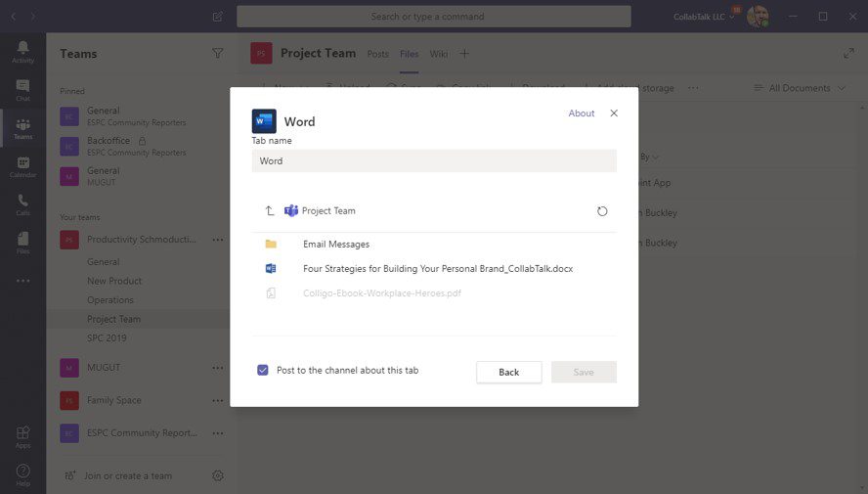Click the refresh icon in file picker
This screenshot has width=868, height=494.
click(x=602, y=211)
